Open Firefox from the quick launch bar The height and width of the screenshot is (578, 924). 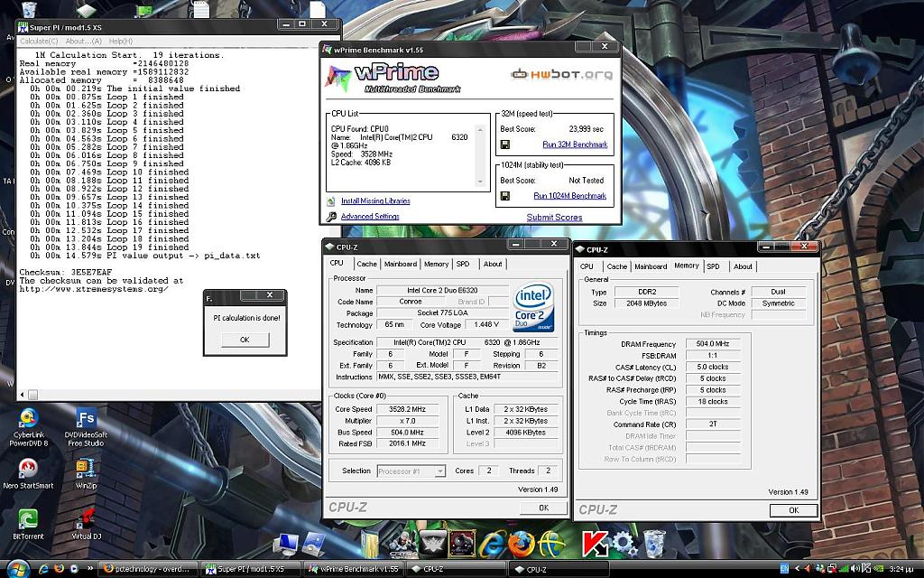pyautogui.click(x=59, y=569)
